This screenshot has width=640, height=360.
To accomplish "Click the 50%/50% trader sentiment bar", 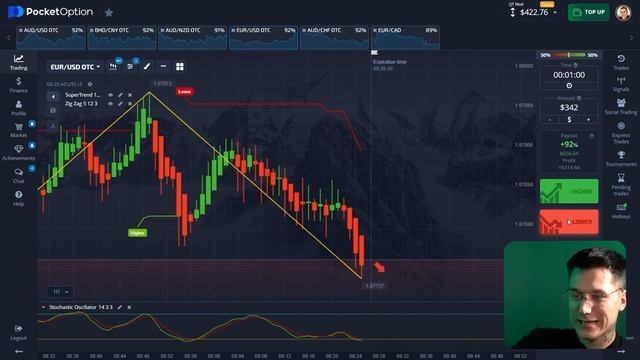I will click(x=569, y=55).
